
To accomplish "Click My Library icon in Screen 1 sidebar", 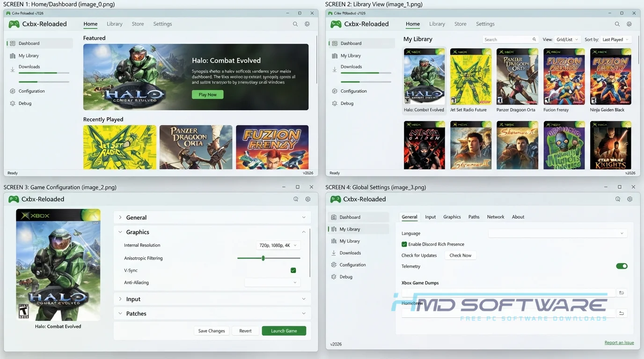I will pyautogui.click(x=13, y=56).
